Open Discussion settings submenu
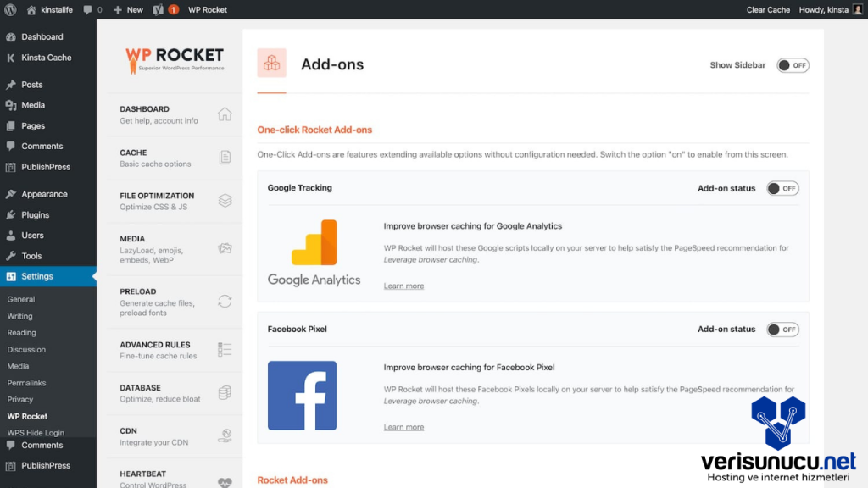Viewport: 868px width, 488px height. coord(26,350)
